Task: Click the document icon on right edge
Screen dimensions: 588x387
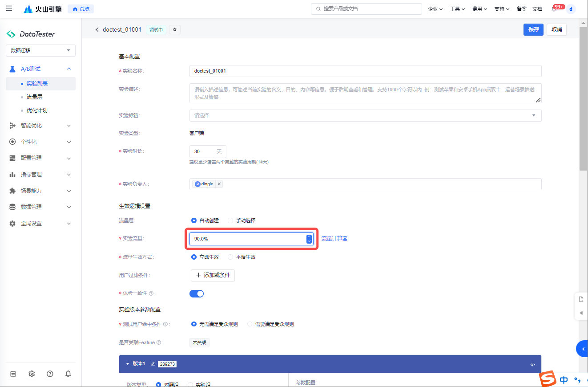Action: [581, 299]
